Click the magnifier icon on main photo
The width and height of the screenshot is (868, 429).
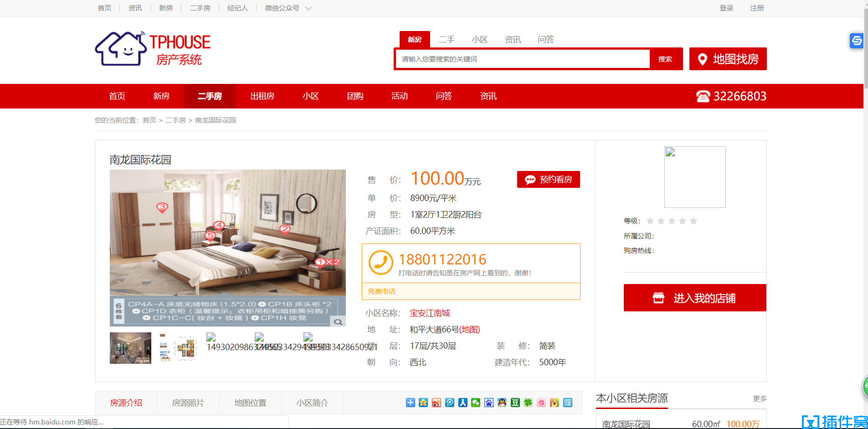(x=338, y=322)
